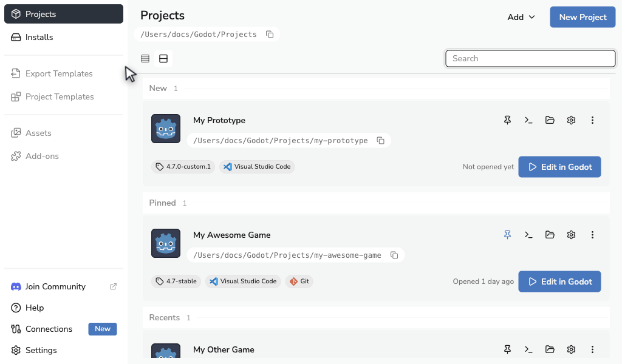Open Add-ons in sidebar

pos(64,156)
